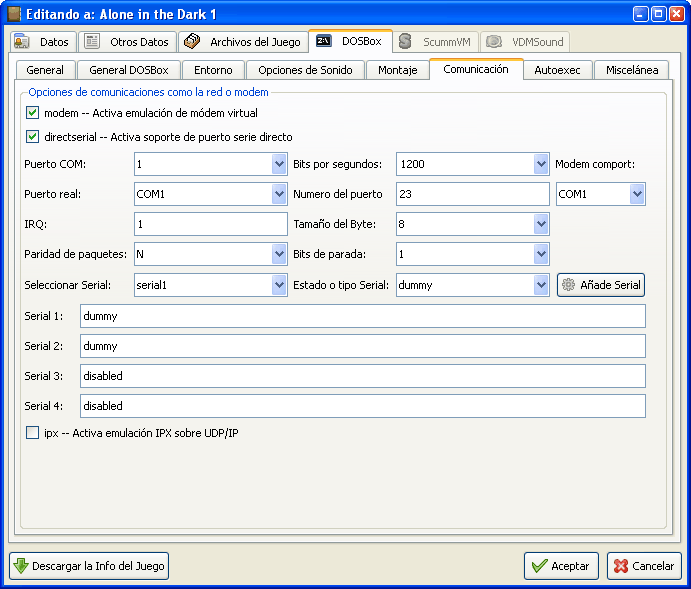Screen dimensions: 691x589
Task: Click the Serial 2 text field
Action: 363,346
